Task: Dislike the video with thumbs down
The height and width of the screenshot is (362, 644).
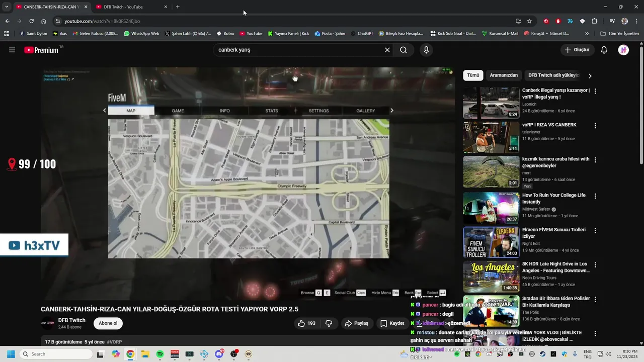Action: (329, 323)
